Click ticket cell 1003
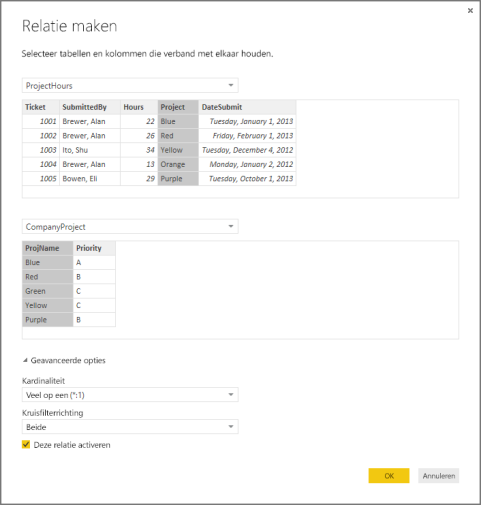481x505 pixels. (x=41, y=150)
